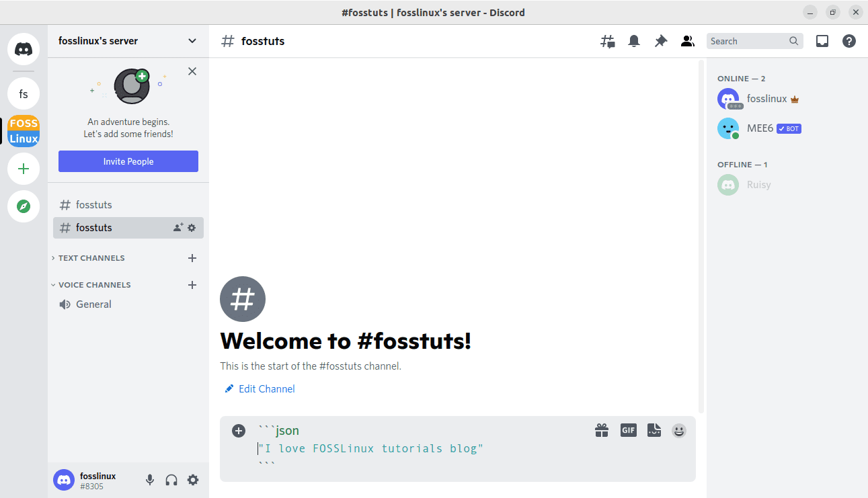Join the General voice channel
Viewport: 868px width, 498px height.
click(128, 304)
